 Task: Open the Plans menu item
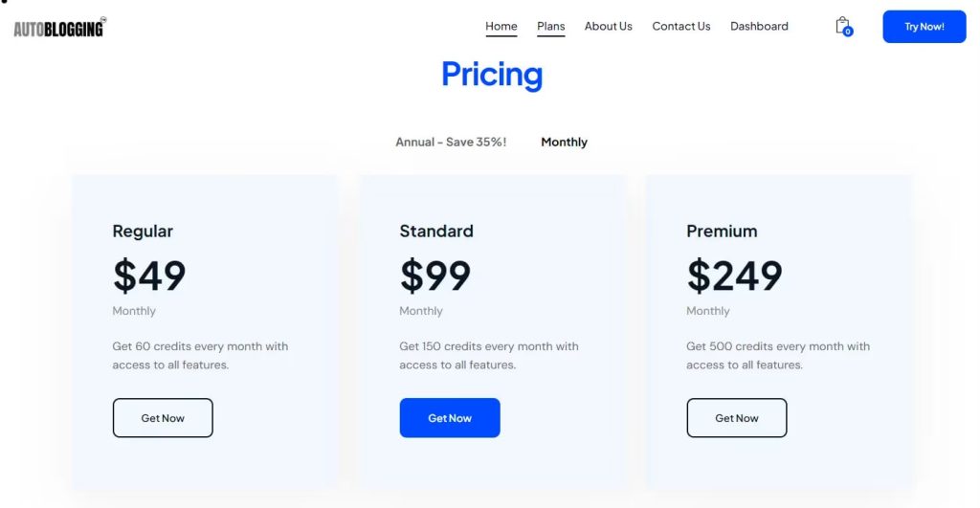click(x=550, y=27)
